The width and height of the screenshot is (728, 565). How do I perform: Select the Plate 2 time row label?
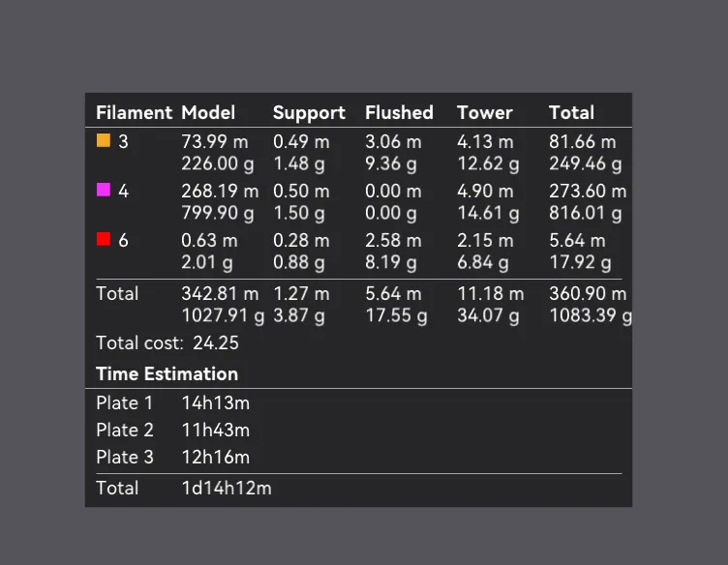tap(125, 430)
